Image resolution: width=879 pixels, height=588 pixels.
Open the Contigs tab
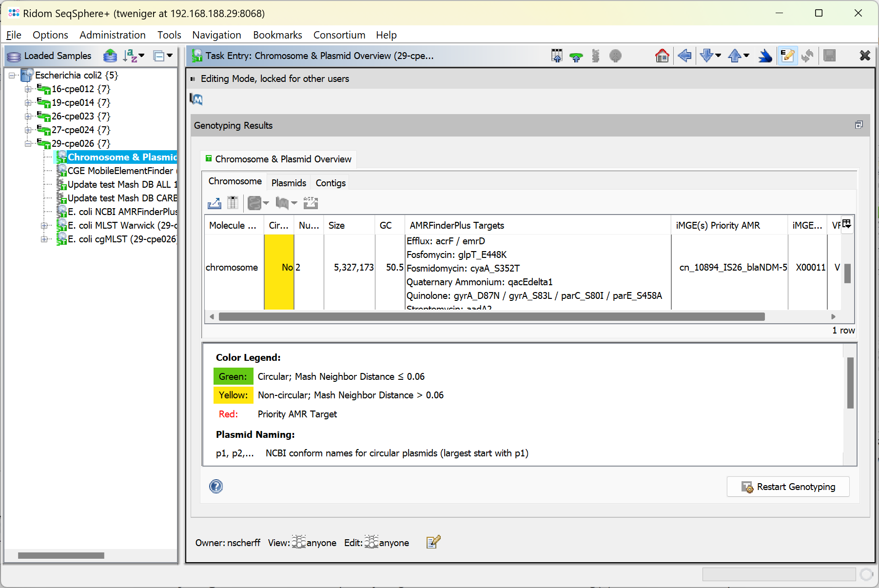pos(331,183)
